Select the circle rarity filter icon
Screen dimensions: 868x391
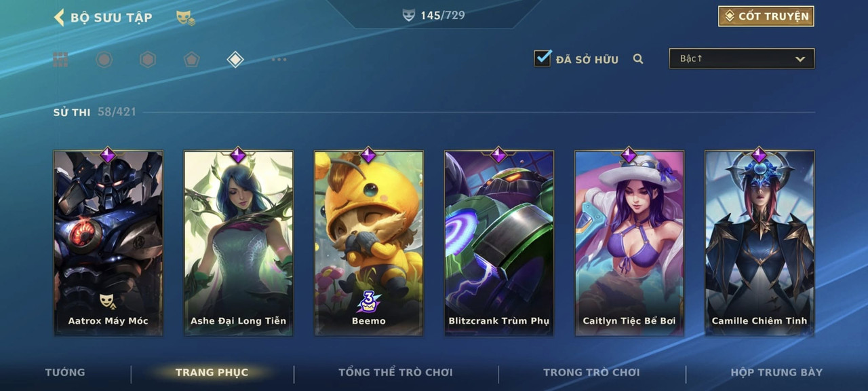coord(104,60)
